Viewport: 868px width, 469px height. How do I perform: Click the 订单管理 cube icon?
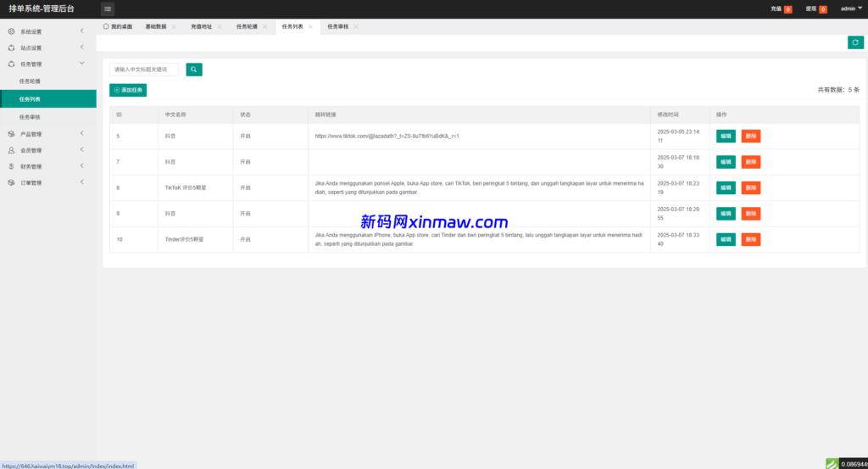pos(11,182)
